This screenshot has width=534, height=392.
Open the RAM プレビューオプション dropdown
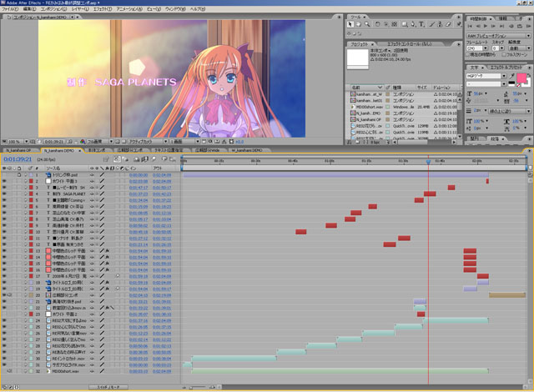pos(499,35)
